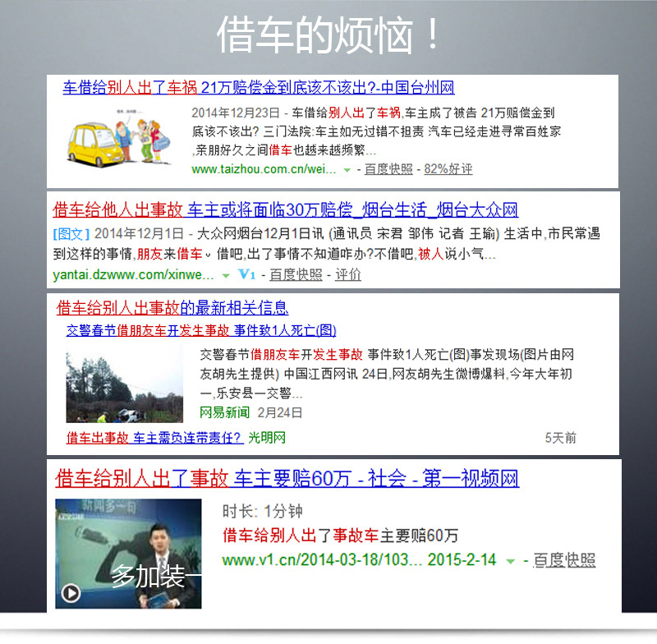Screen dimensions: 657x644
Task: Open the headline about 21万赔偿金 car accident
Action: click(255, 88)
